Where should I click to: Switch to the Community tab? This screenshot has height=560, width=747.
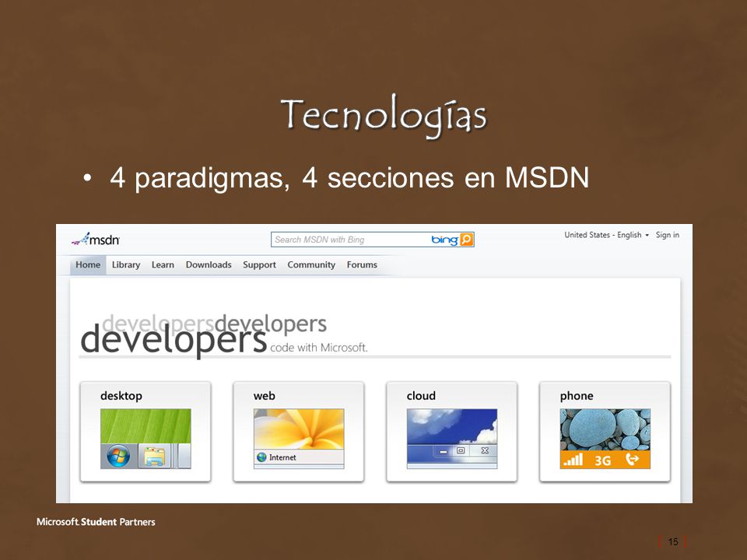coord(311,264)
